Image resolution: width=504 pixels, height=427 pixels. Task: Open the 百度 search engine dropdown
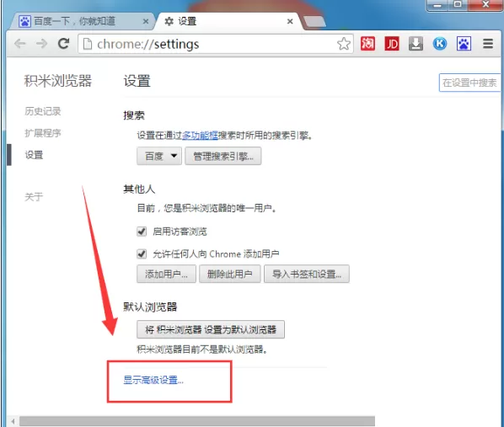point(159,156)
